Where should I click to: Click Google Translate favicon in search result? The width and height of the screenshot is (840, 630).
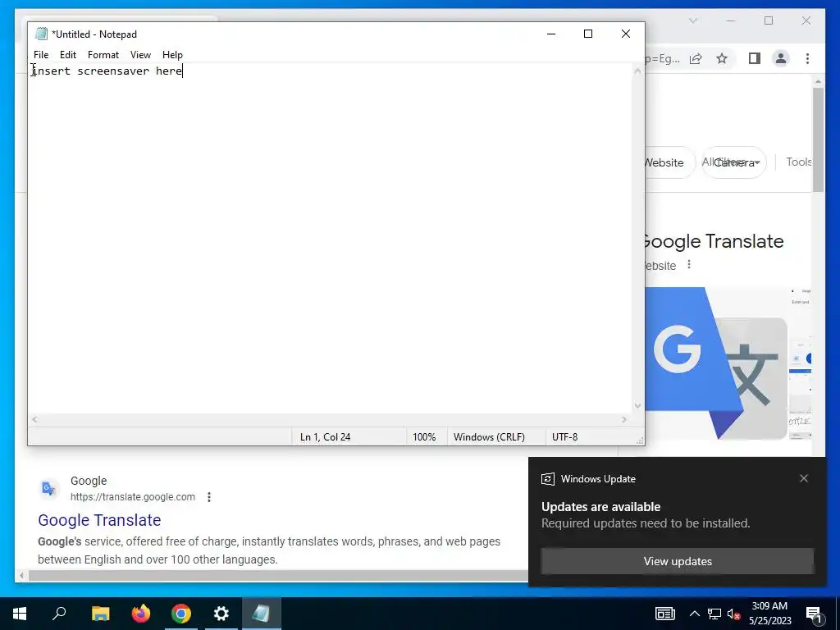pyautogui.click(x=48, y=488)
